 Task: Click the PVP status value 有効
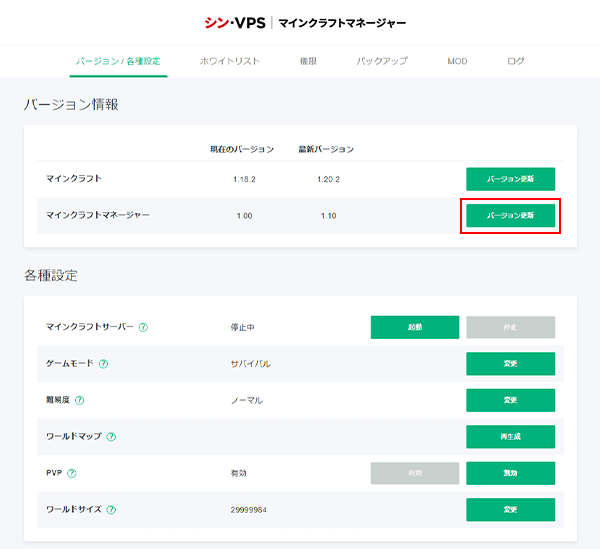(x=238, y=473)
